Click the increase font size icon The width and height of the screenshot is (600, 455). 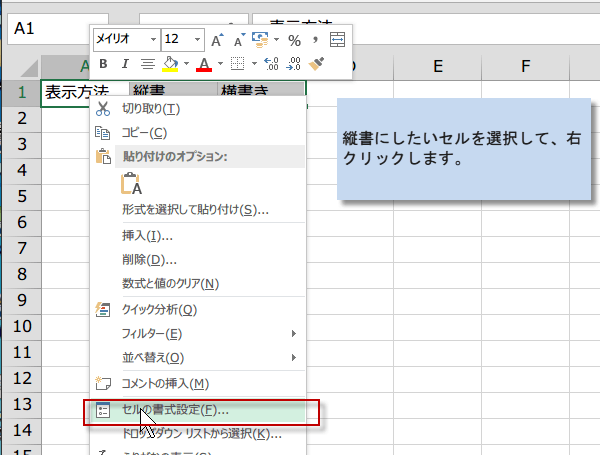point(217,40)
